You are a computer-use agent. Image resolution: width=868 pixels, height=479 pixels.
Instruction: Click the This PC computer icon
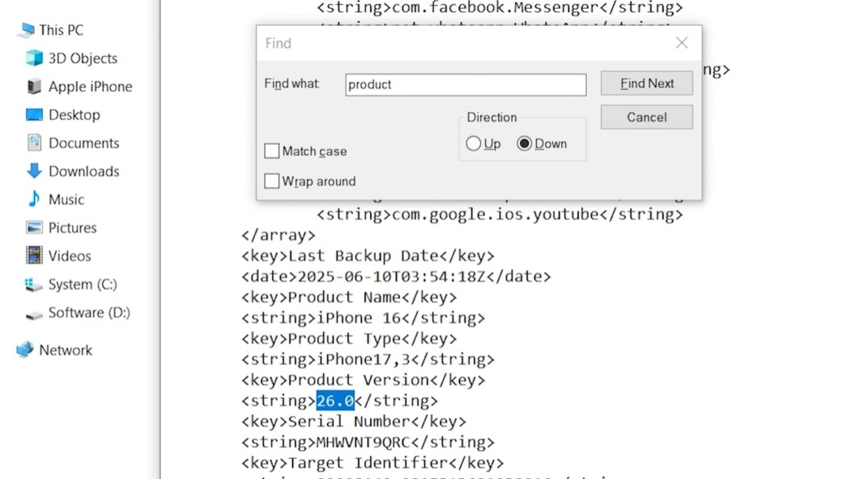pos(25,31)
